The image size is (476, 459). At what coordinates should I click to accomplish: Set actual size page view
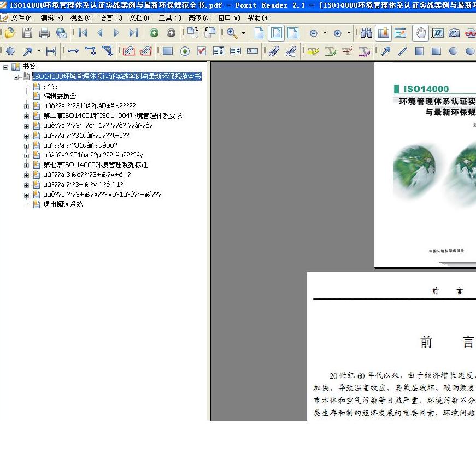pyautogui.click(x=259, y=33)
